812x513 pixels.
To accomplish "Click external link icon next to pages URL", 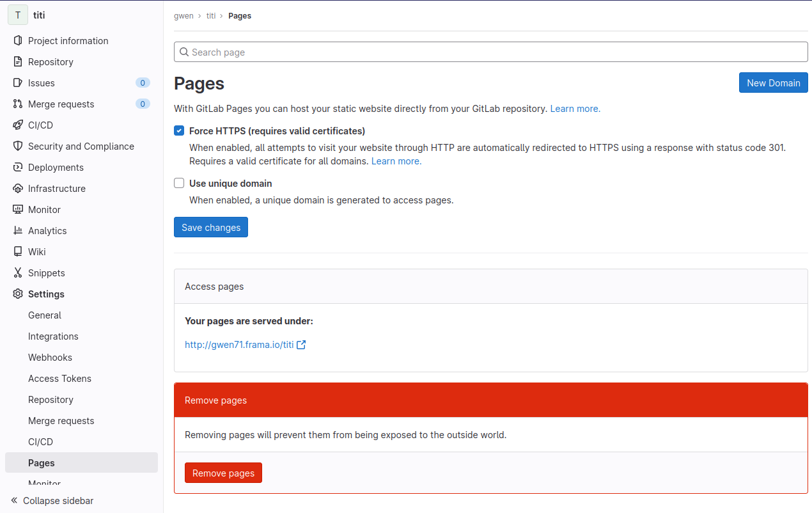I will point(301,345).
